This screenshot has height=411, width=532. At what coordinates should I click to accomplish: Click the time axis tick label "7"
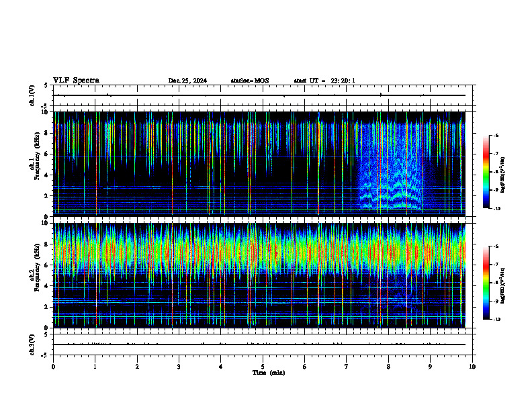[x=347, y=367]
